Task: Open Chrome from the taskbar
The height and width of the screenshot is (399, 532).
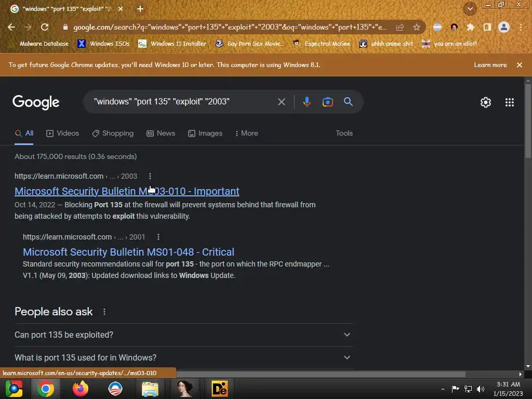Action: [x=46, y=389]
